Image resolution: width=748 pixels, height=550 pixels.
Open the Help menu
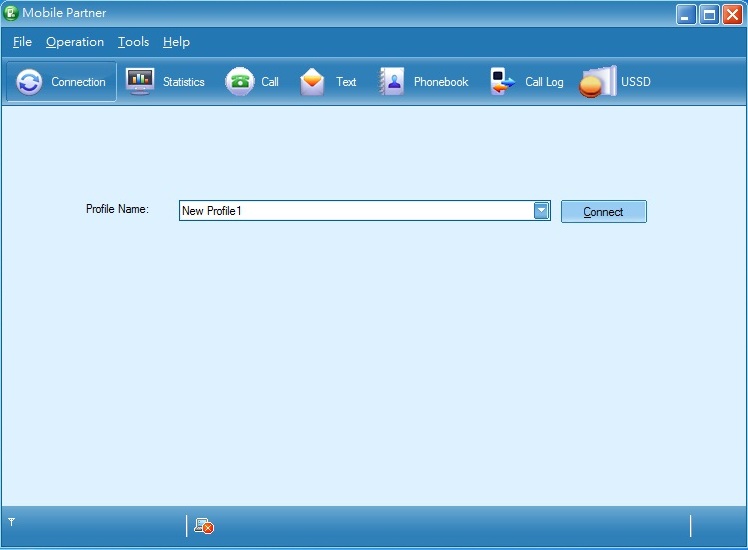tap(176, 42)
